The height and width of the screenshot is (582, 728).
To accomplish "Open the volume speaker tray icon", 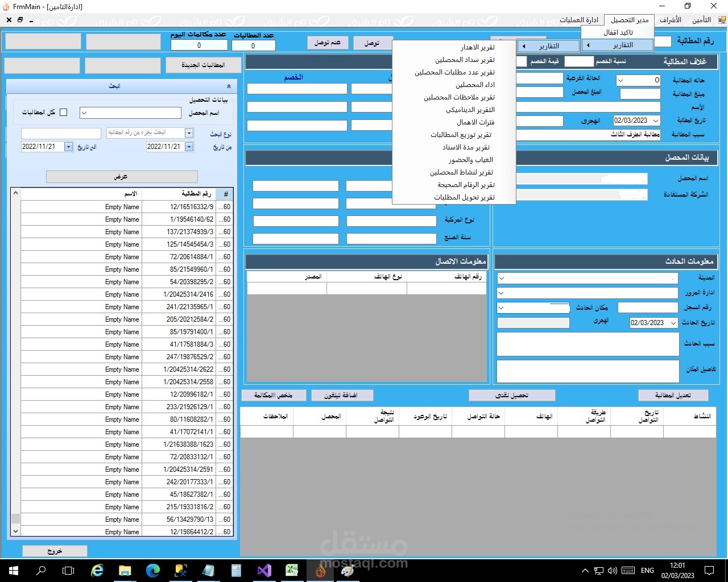I will pyautogui.click(x=613, y=571).
